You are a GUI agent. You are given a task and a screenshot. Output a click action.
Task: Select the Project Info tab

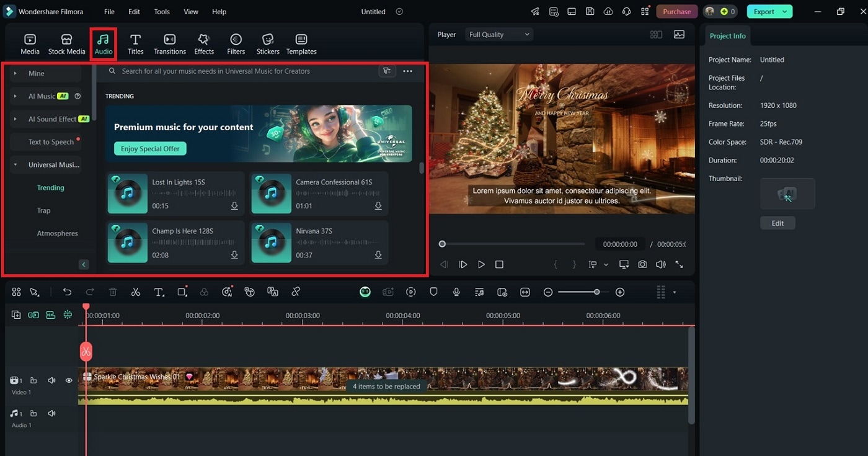tap(727, 36)
